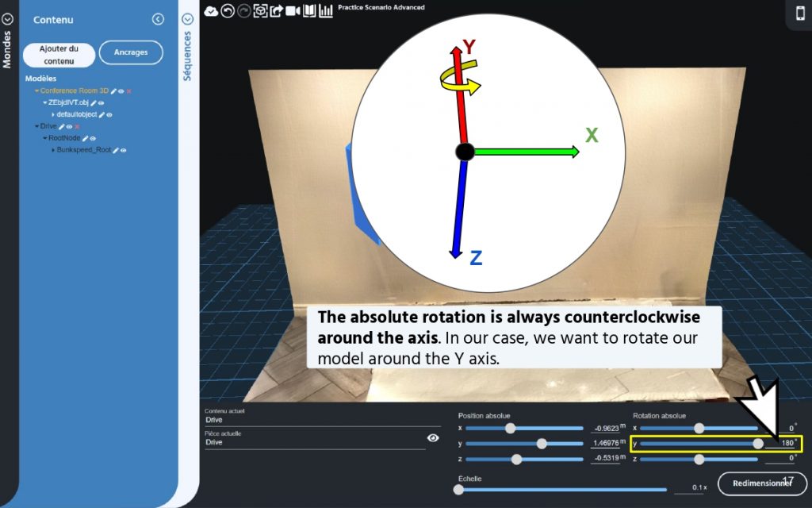This screenshot has width=812, height=508.
Task: Click the mobile phone preview icon
Action: click(801, 13)
